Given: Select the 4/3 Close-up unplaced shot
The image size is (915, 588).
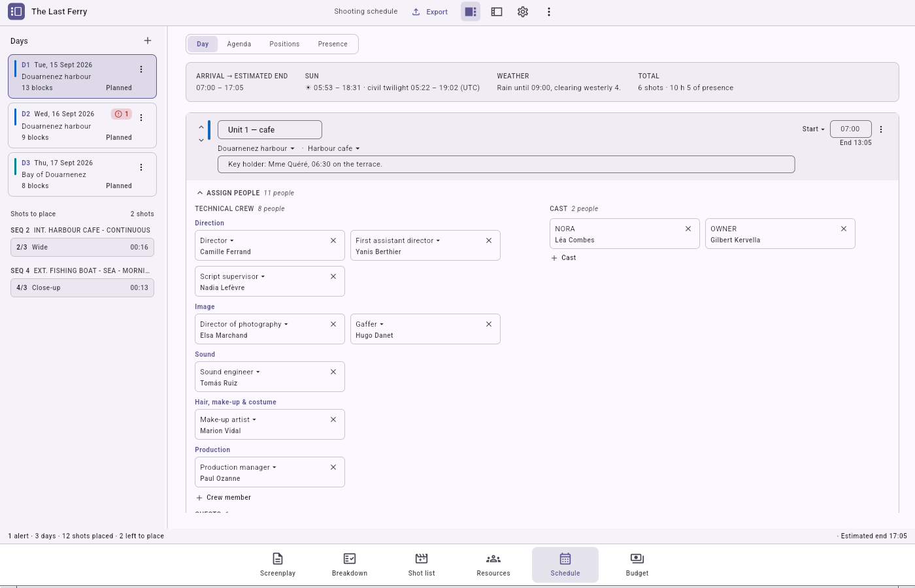Looking at the screenshot, I should [82, 287].
